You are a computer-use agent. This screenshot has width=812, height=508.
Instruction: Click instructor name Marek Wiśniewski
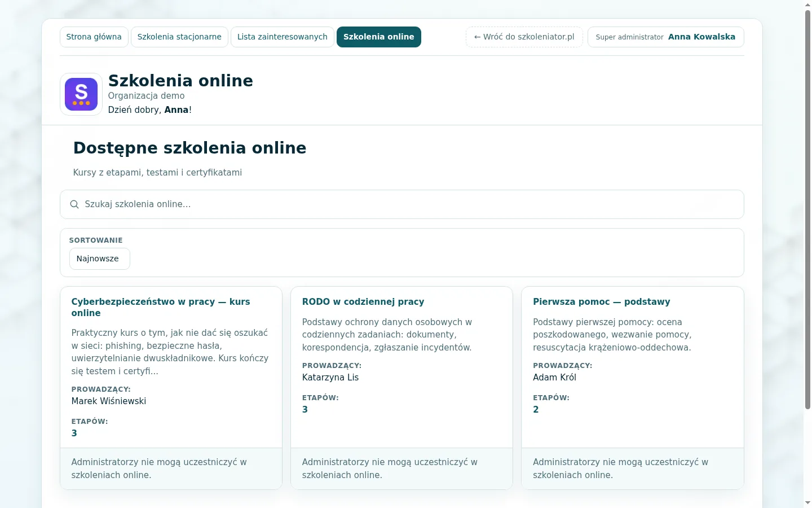(109, 401)
